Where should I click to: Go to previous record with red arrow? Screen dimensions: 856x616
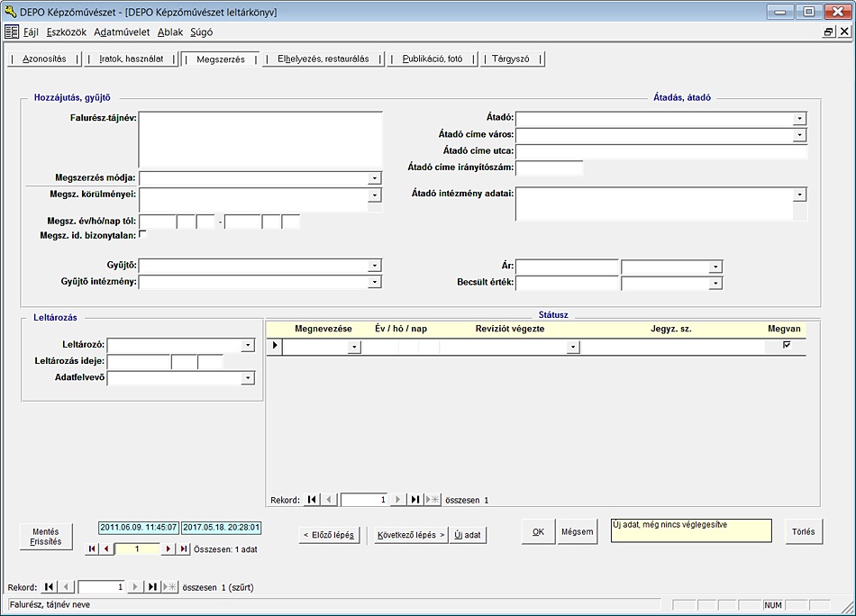pos(106,548)
